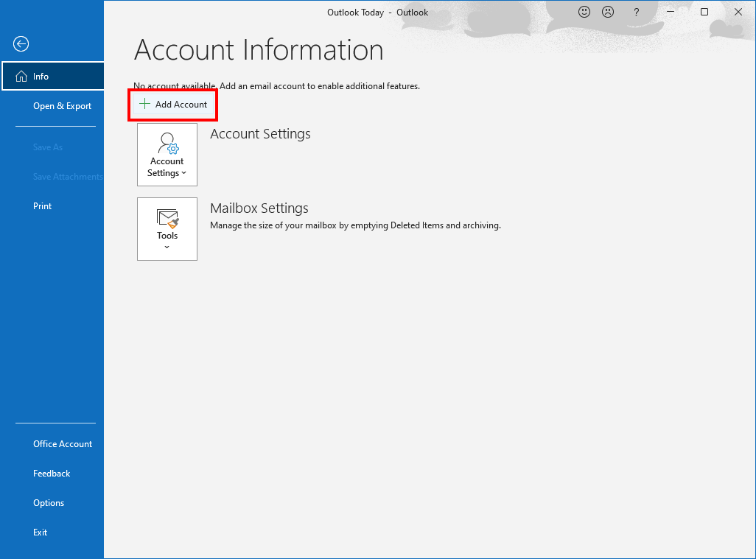Select Save As in the left sidebar

[x=48, y=147]
